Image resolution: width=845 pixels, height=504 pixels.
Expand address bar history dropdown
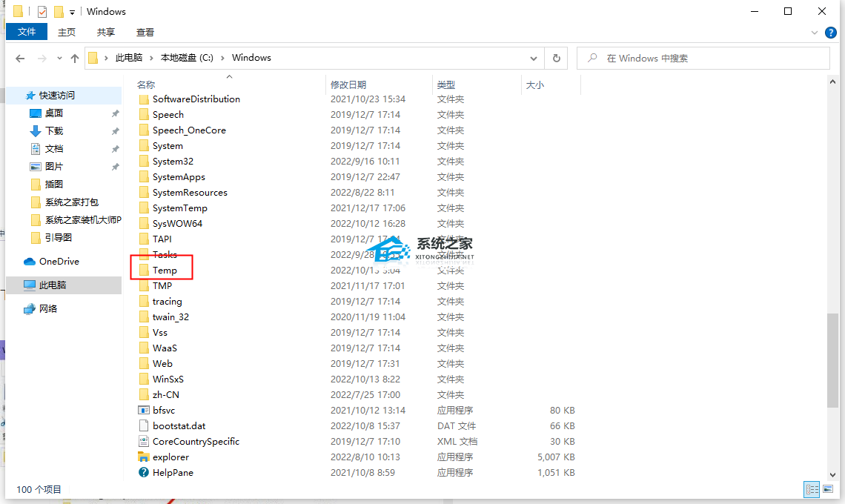coord(533,59)
